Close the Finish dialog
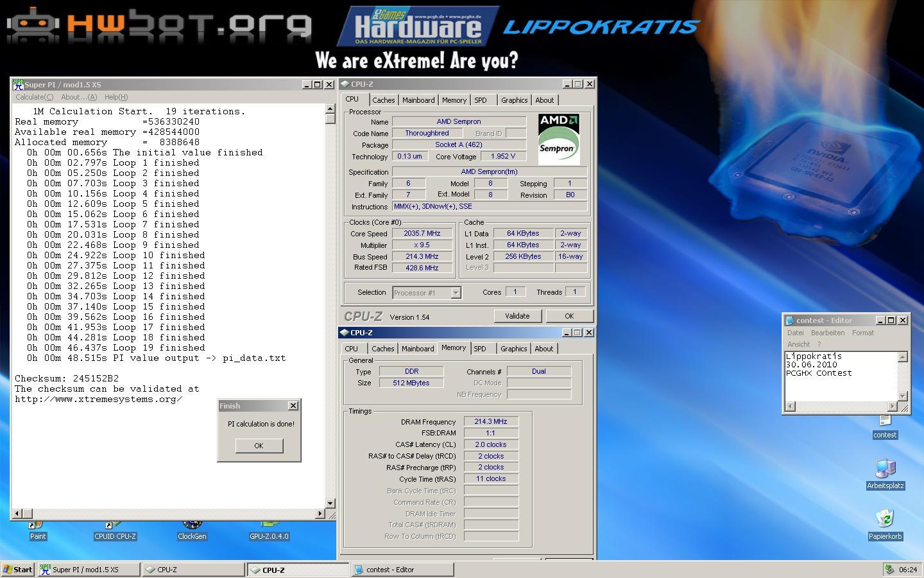This screenshot has width=924, height=578. (293, 406)
